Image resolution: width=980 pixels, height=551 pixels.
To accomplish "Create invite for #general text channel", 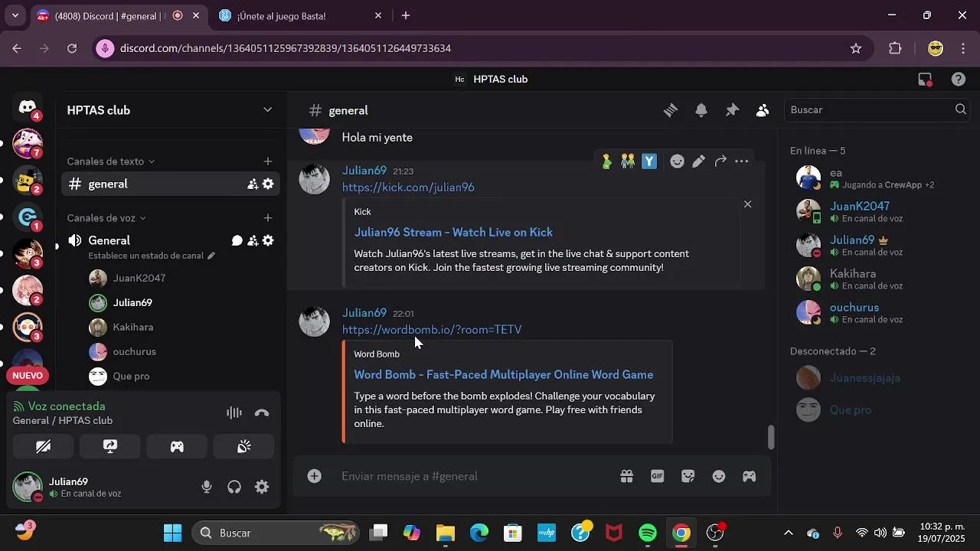I will (x=253, y=184).
